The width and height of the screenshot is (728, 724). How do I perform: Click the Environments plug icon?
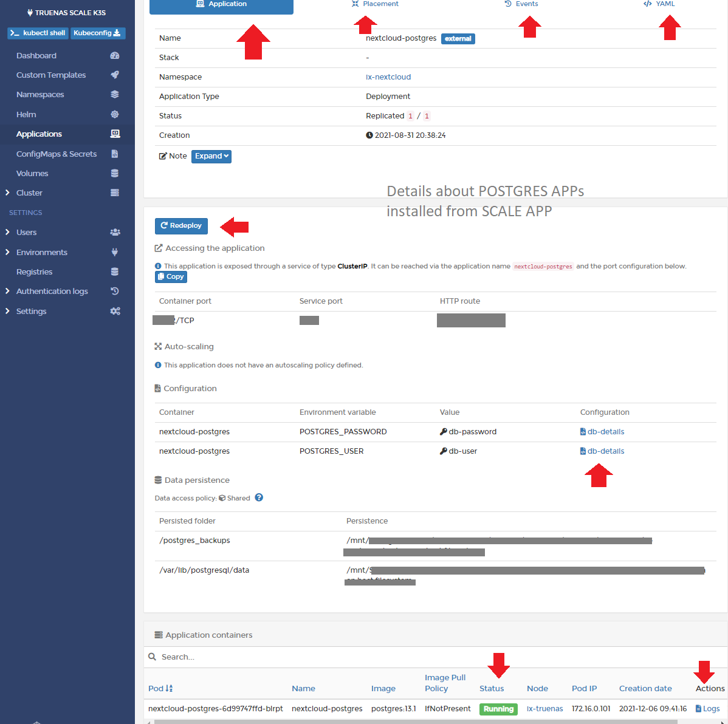point(115,252)
